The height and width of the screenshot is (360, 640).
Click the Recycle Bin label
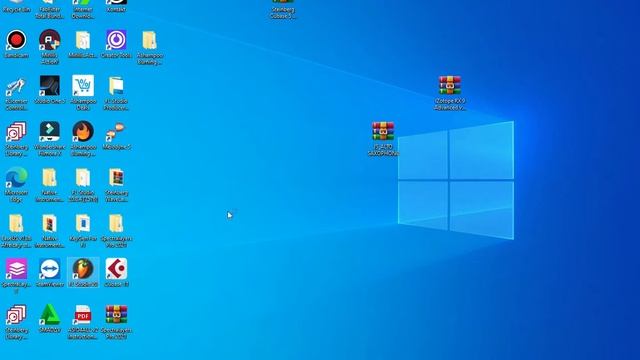(16, 9)
